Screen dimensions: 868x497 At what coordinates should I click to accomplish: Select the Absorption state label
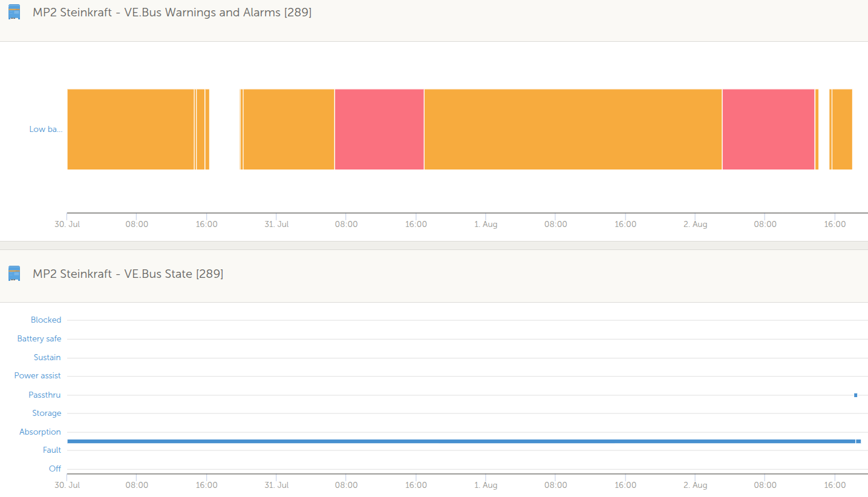tap(40, 432)
